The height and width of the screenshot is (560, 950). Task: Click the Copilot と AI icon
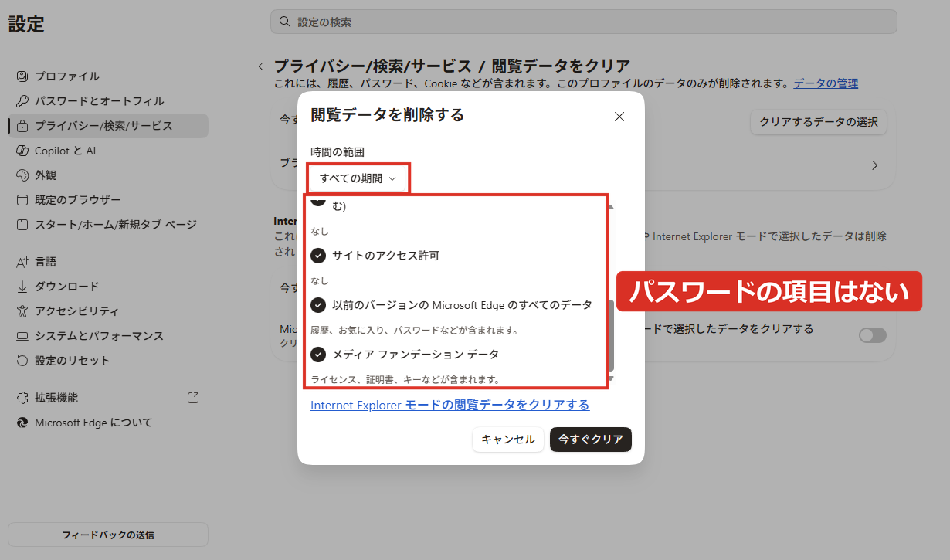[x=22, y=151]
